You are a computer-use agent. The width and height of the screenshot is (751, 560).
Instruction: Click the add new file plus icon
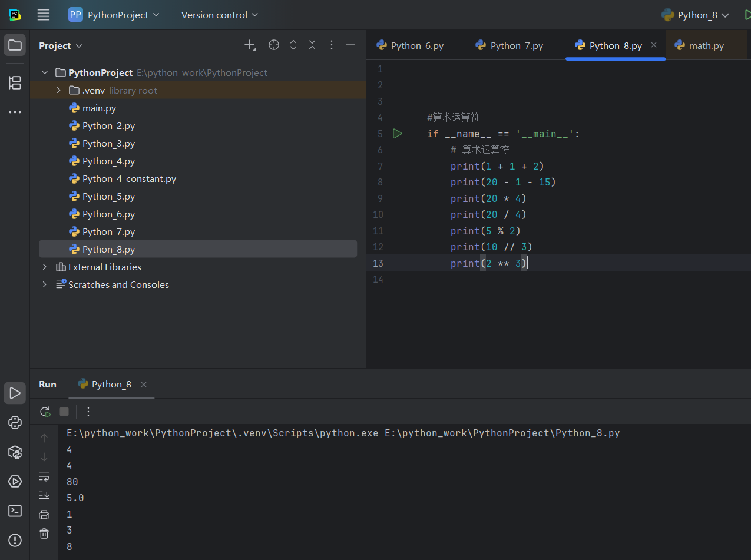click(x=250, y=45)
